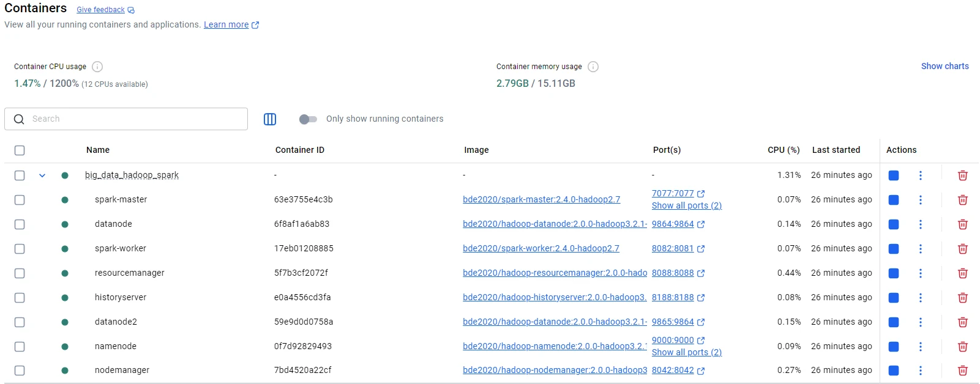
Task: Delete the spark-master container
Action: 962,200
